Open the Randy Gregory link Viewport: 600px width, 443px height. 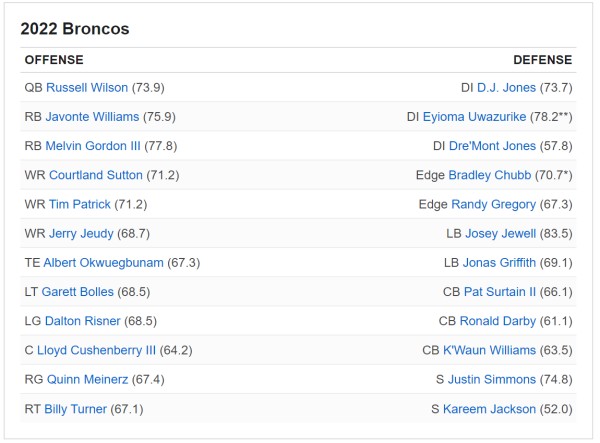[x=493, y=204]
